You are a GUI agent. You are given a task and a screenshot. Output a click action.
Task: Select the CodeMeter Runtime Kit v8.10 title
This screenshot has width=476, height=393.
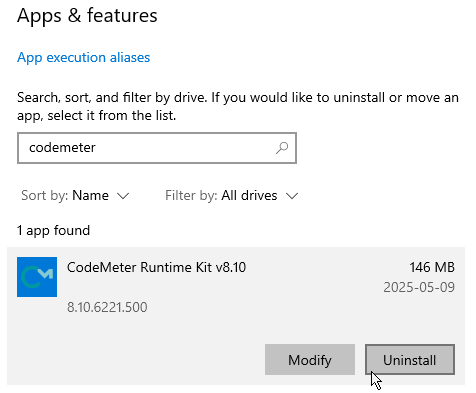pos(156,267)
